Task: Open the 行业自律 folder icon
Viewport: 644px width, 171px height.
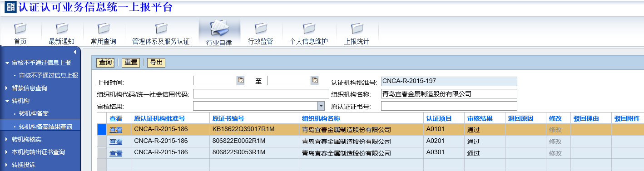Action: tap(219, 29)
